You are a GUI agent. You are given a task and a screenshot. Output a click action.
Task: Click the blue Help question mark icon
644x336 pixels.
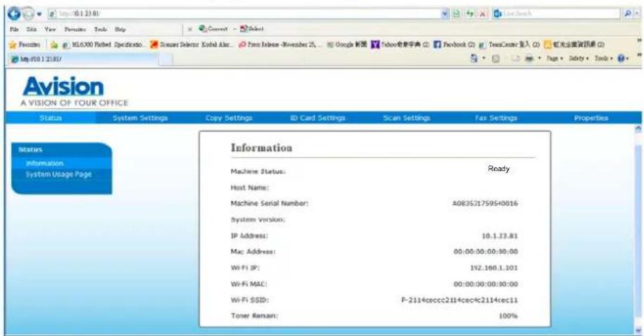(x=621, y=58)
